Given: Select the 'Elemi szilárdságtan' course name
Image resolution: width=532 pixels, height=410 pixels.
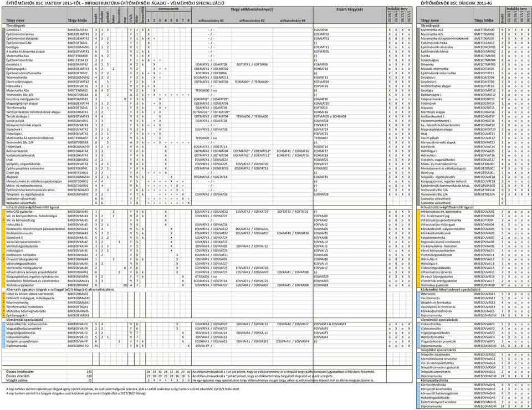Looking at the screenshot, I should [x=19, y=82].
